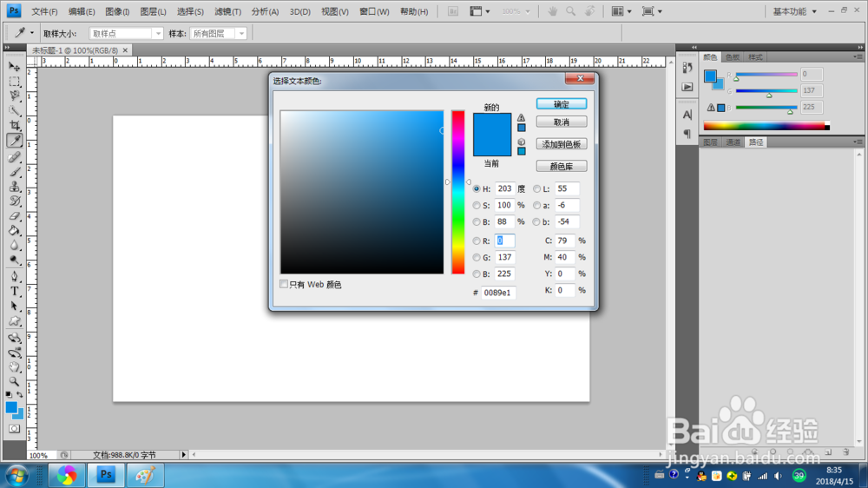
Task: Switch to the 通道 tab
Action: 733,142
